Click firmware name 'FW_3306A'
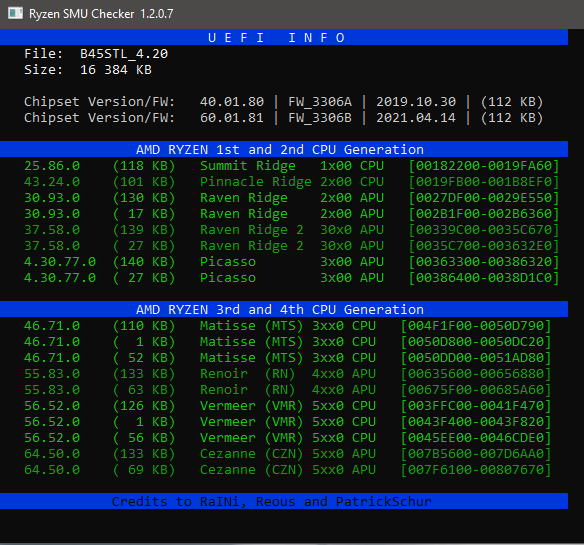The image size is (584, 545). click(320, 102)
